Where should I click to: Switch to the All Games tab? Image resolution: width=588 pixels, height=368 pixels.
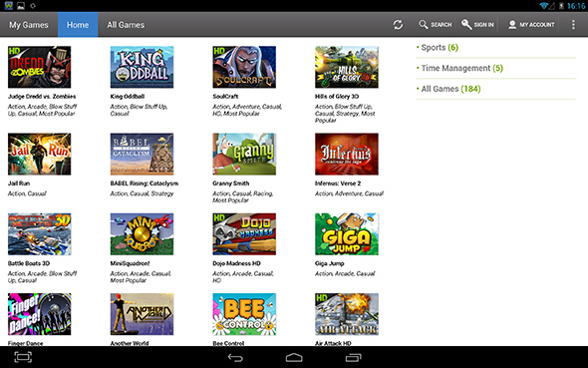click(126, 25)
